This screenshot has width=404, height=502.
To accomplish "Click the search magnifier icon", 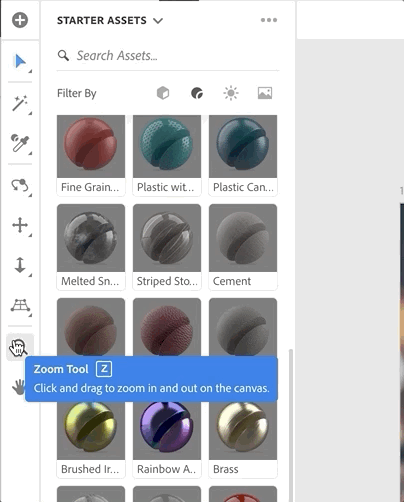I will pos(63,55).
